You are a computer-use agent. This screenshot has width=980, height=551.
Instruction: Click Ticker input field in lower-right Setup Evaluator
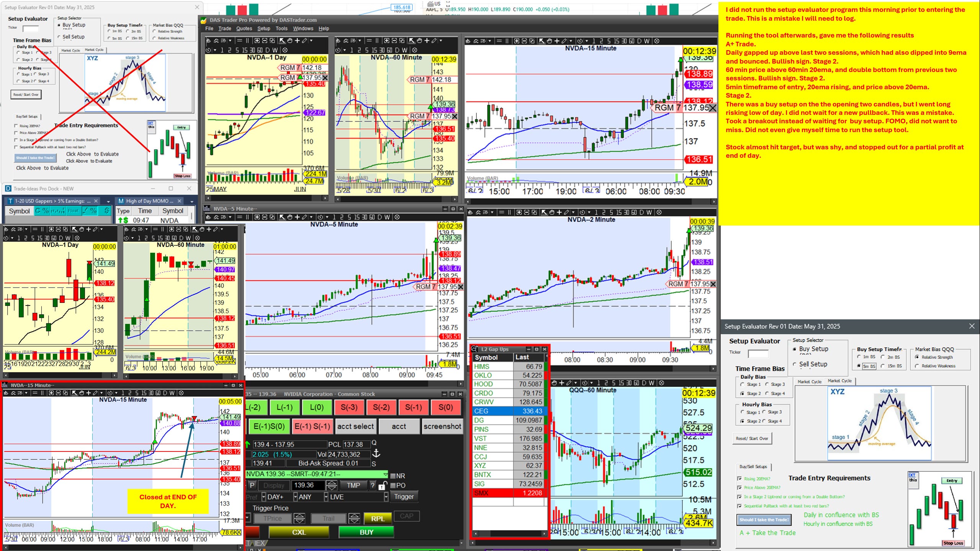(x=758, y=353)
